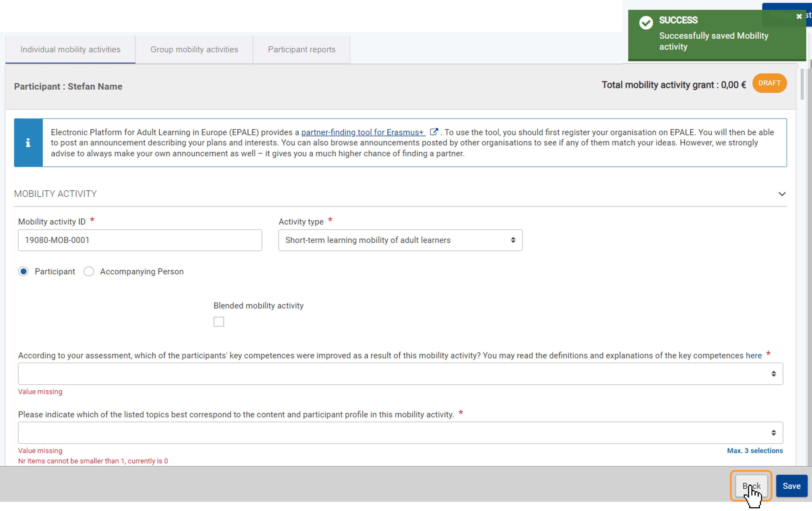Click the Mobility activity ID field
812x511 pixels.
[x=140, y=240]
